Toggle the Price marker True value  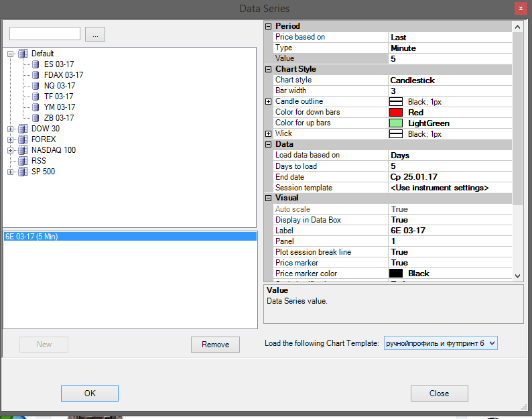(450, 263)
